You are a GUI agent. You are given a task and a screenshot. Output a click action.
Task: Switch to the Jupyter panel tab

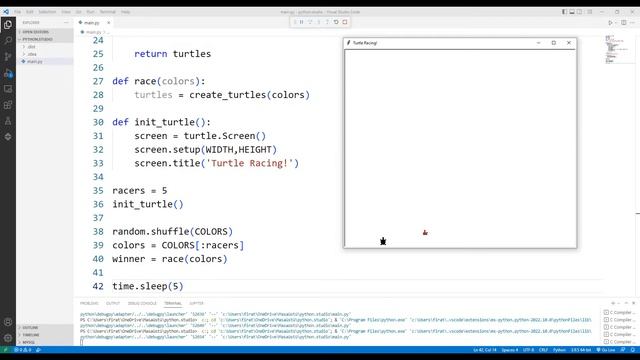(196, 303)
